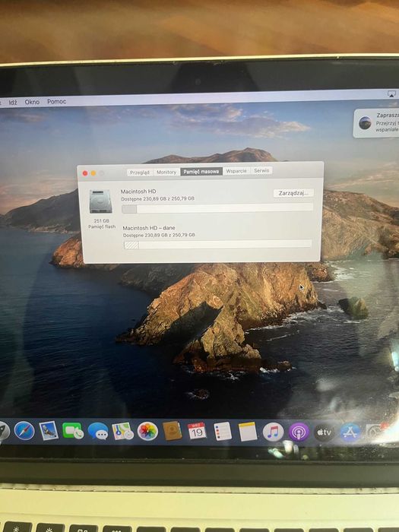Open Messages from the Dock
This screenshot has width=399, height=532.
click(x=98, y=431)
